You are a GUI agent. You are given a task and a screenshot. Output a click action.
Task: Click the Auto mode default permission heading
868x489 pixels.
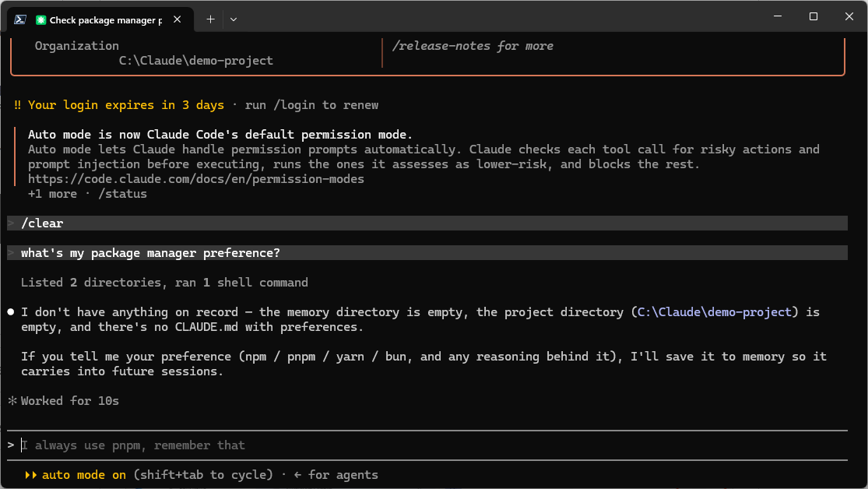coord(220,135)
